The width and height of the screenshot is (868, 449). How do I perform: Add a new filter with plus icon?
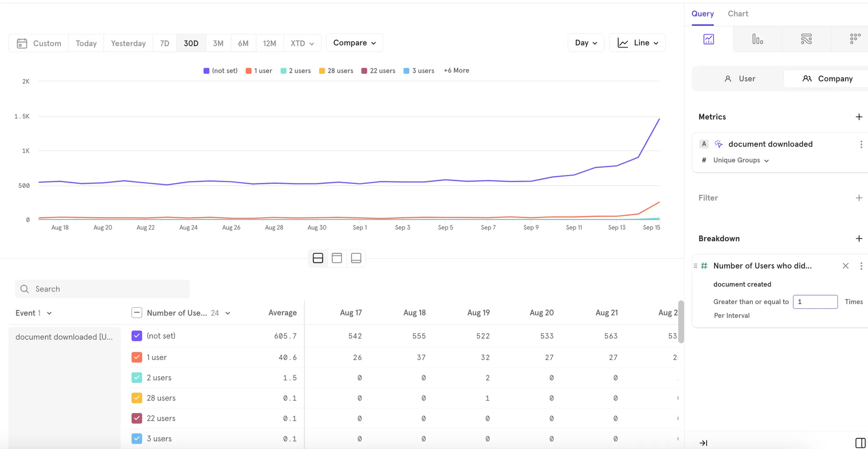859,198
